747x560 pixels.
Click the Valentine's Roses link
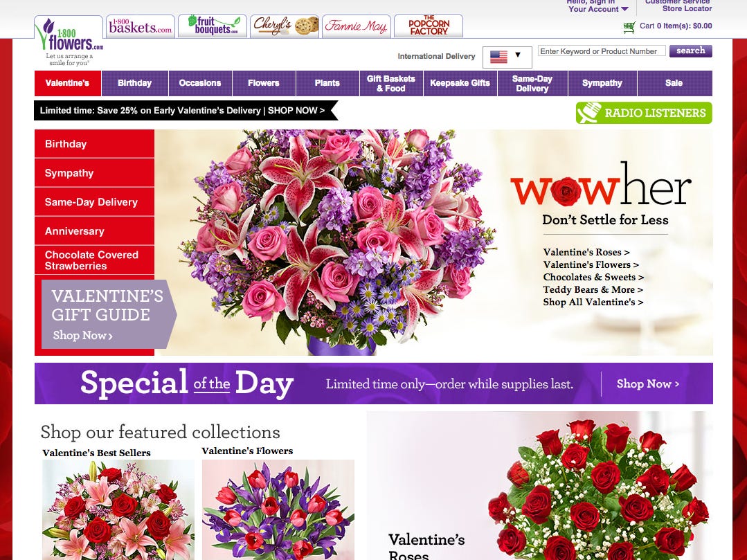click(x=586, y=252)
